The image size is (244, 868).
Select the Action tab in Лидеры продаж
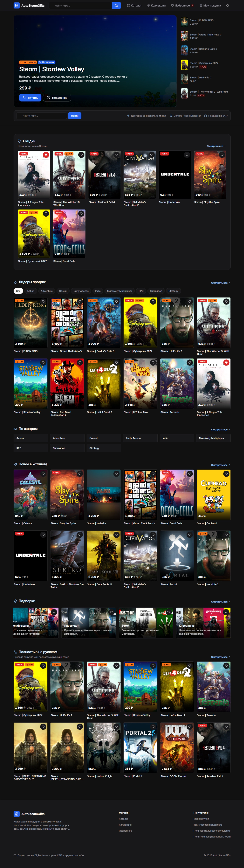pyautogui.click(x=31, y=291)
